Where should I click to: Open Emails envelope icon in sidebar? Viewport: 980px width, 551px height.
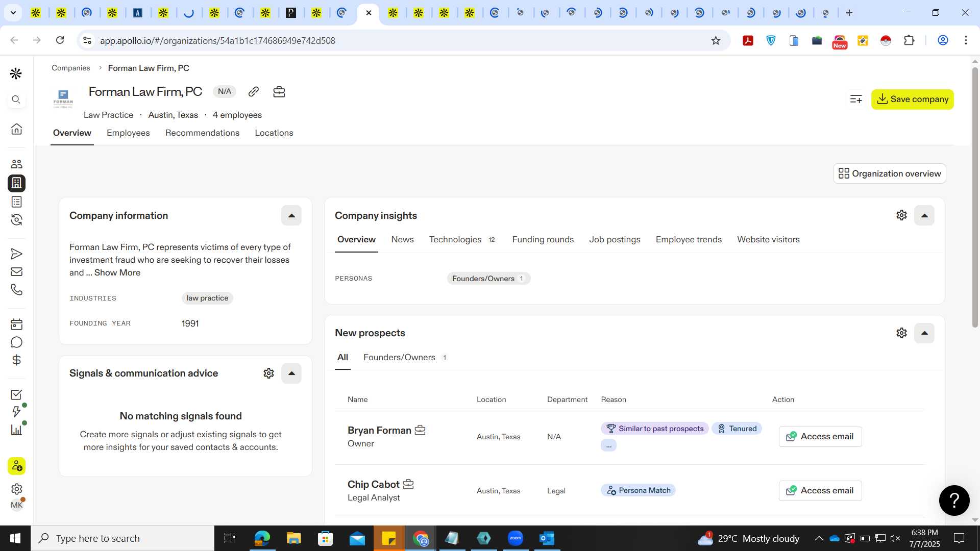[x=16, y=272]
